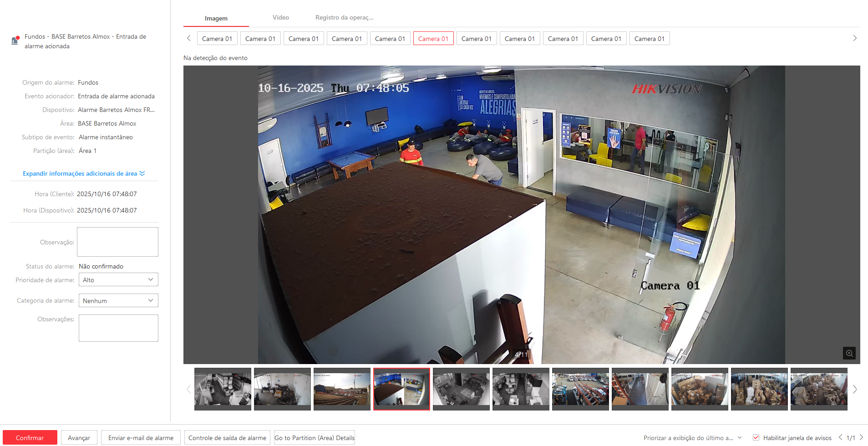Click the zoom magnifier icon on image
The height and width of the screenshot is (446, 868).
pyautogui.click(x=849, y=353)
